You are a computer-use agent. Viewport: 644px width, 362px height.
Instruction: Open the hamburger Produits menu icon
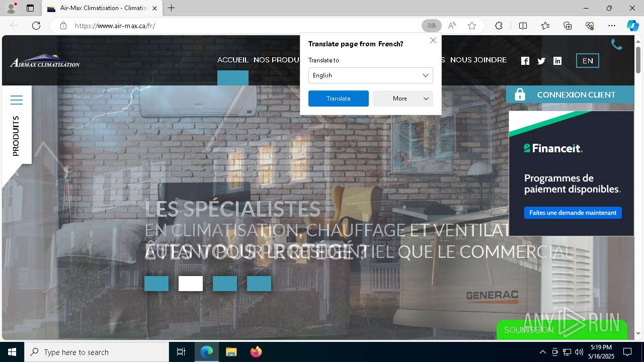17,100
